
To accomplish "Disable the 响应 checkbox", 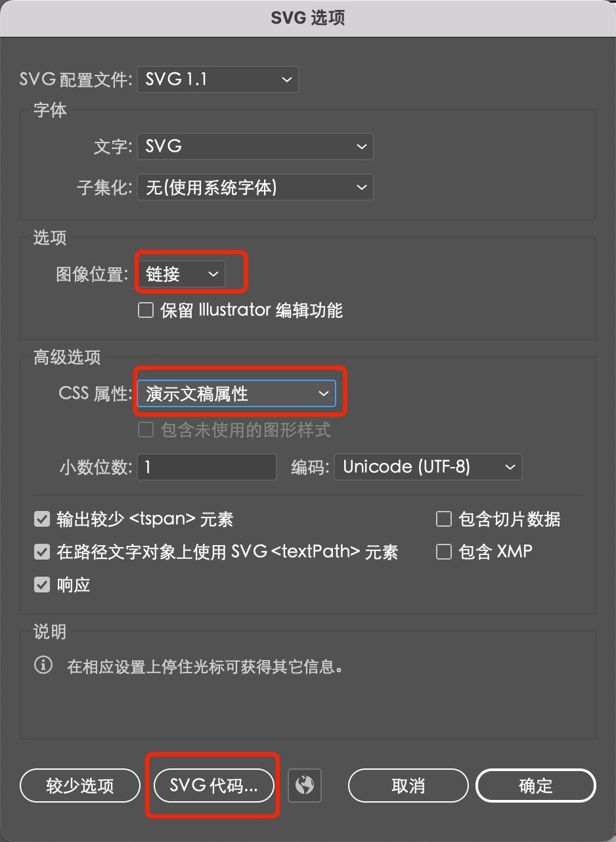I will coord(42,584).
